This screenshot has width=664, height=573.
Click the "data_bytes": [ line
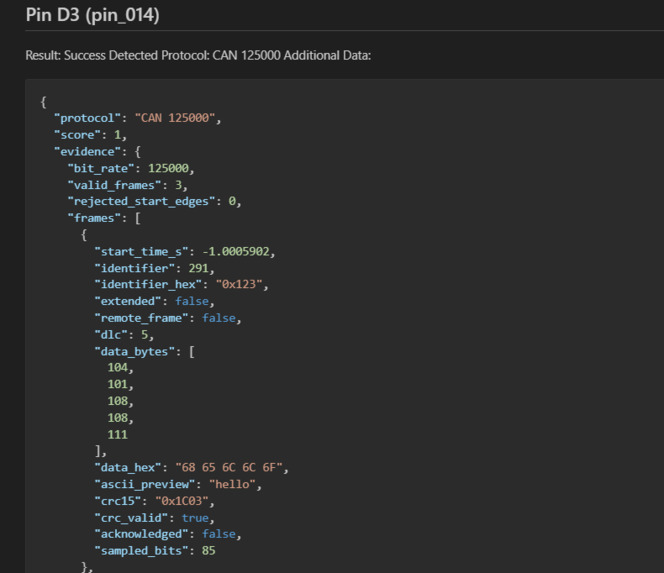click(x=144, y=352)
